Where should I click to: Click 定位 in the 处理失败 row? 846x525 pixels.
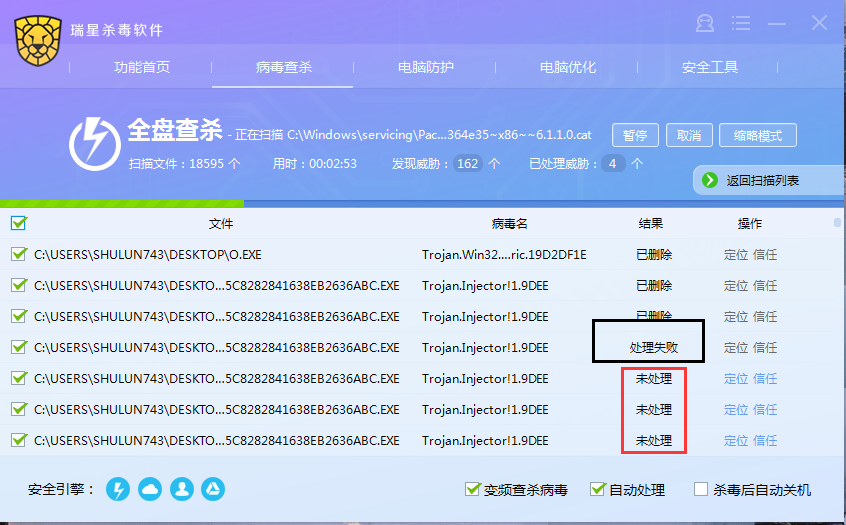(x=736, y=347)
